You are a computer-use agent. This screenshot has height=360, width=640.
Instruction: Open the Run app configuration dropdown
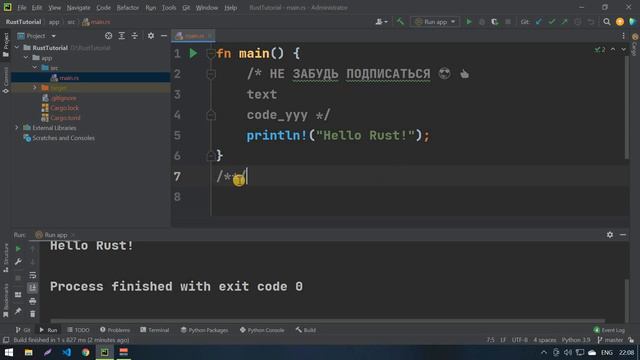point(435,22)
